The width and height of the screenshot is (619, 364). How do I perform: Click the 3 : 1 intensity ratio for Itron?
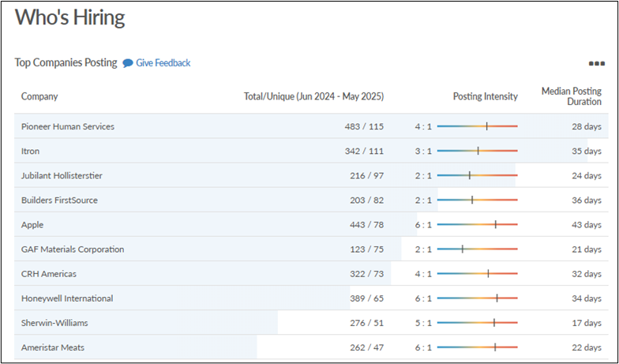423,151
